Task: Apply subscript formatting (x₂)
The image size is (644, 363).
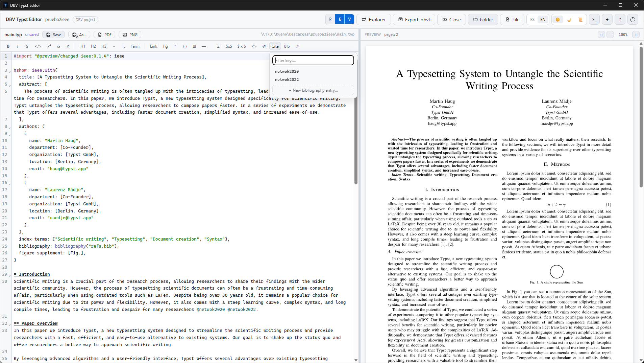Action: click(58, 46)
